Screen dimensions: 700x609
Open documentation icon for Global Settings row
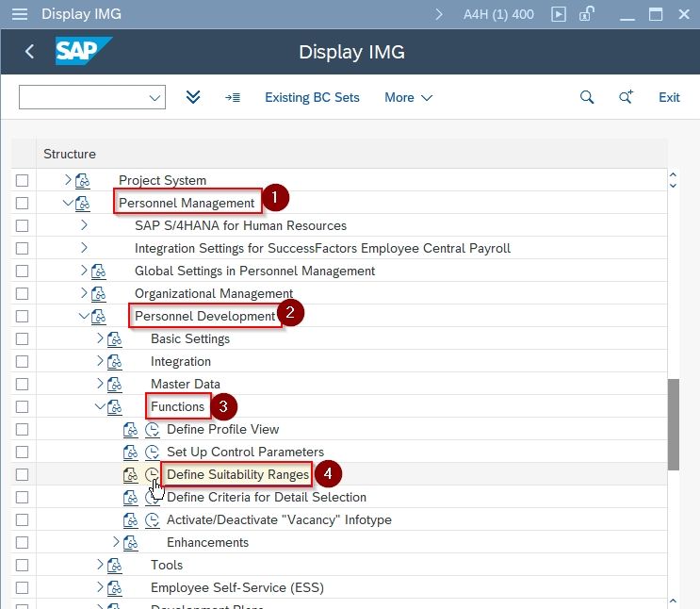pyautogui.click(x=98, y=272)
